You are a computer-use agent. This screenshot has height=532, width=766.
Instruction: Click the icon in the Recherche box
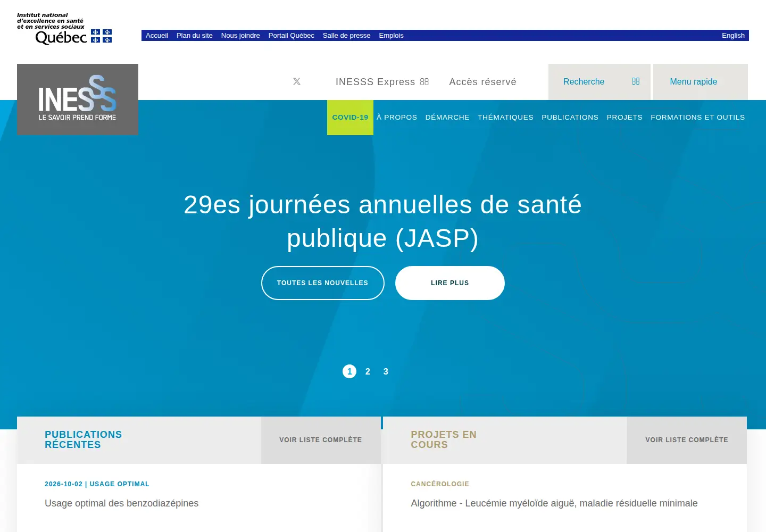pos(636,81)
